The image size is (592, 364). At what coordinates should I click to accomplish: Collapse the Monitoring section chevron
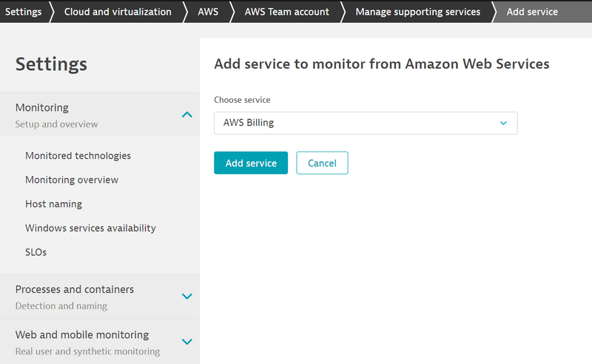point(187,115)
